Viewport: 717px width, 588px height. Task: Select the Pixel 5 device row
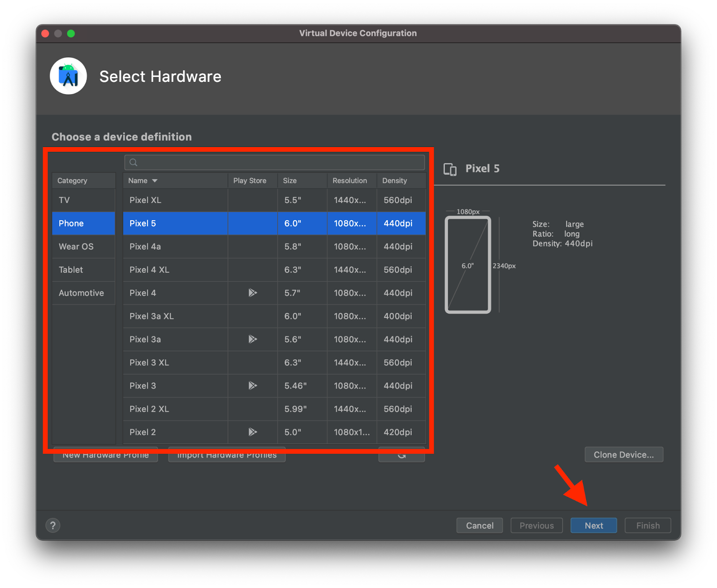(x=274, y=223)
